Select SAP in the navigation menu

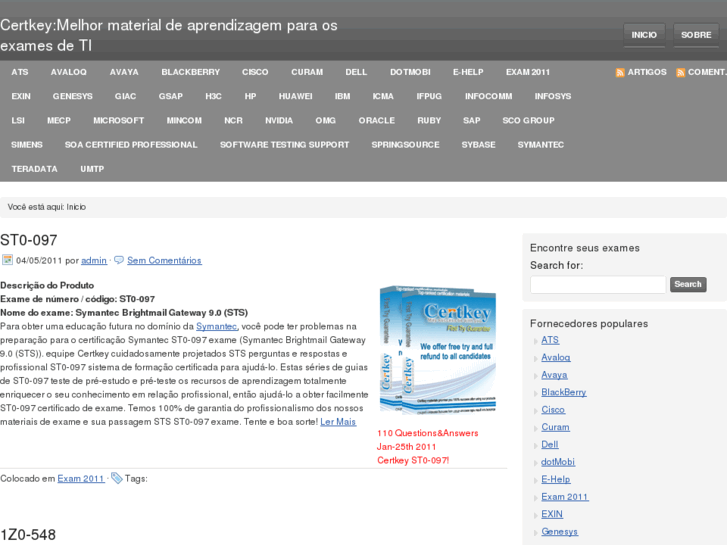click(x=472, y=121)
